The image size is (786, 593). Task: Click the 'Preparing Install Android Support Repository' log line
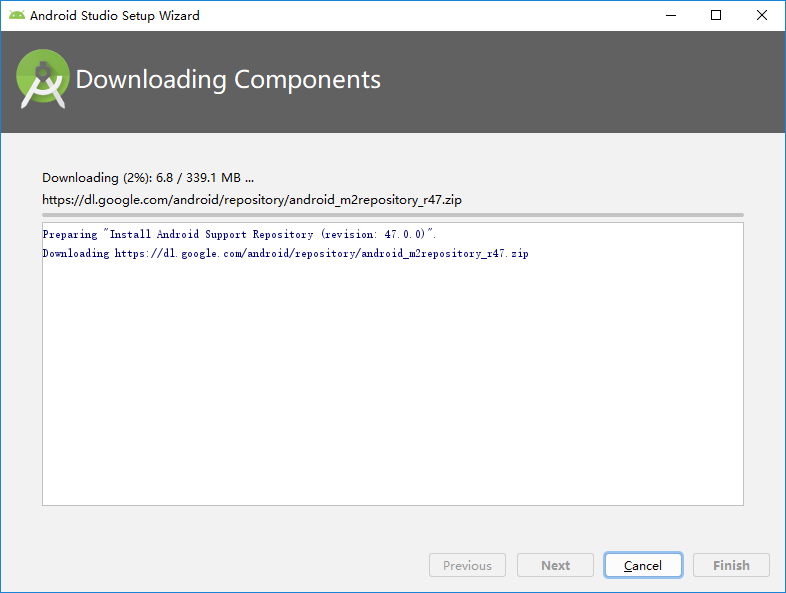[x=239, y=234]
